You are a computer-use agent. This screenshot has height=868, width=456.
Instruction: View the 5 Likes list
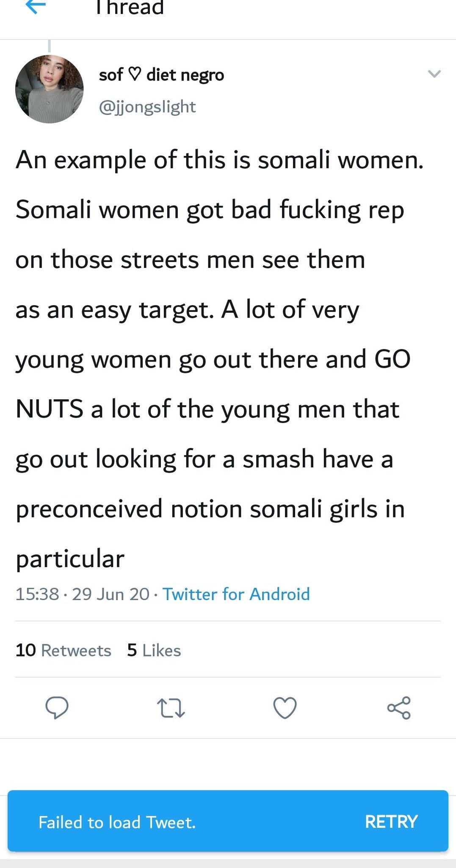[x=154, y=650]
